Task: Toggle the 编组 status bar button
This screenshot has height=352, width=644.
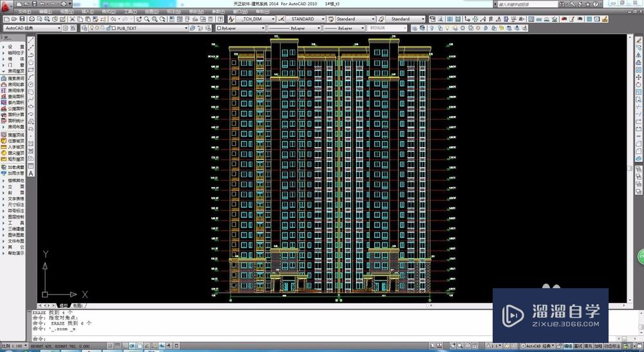Action: pos(569,346)
